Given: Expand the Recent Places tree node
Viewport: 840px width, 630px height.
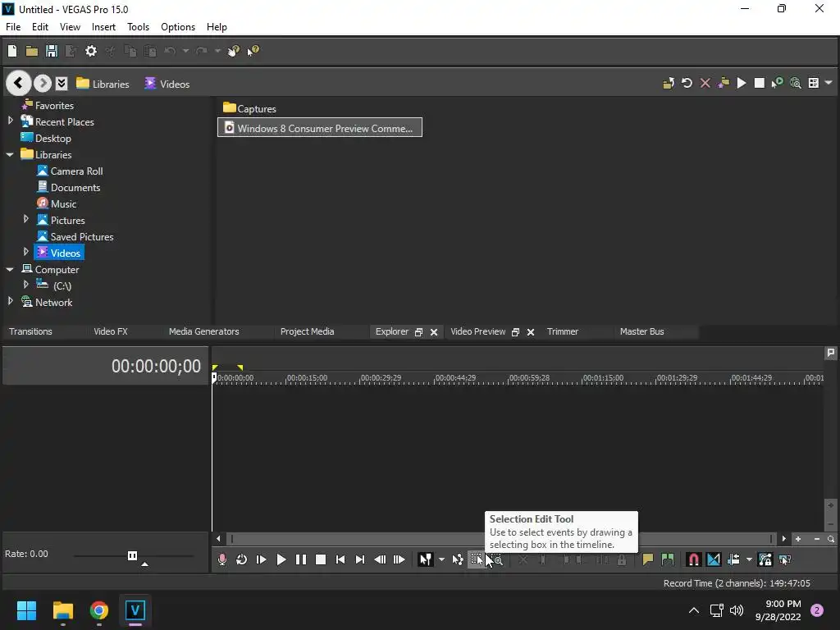Looking at the screenshot, I should pos(10,121).
